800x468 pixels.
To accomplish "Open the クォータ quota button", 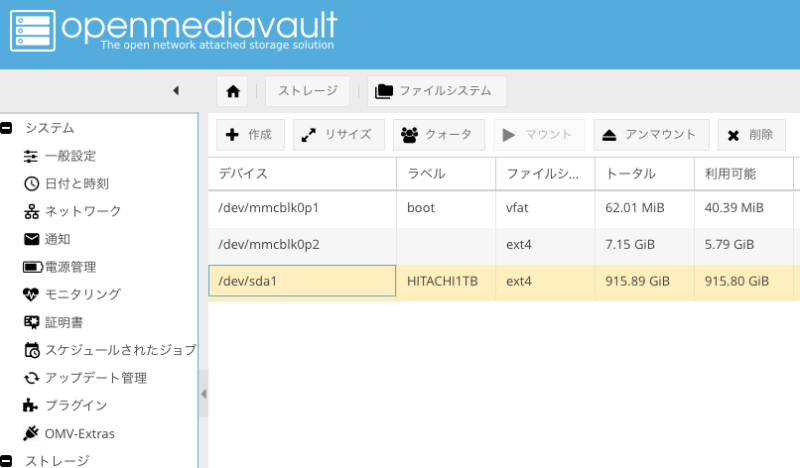I will pyautogui.click(x=438, y=135).
